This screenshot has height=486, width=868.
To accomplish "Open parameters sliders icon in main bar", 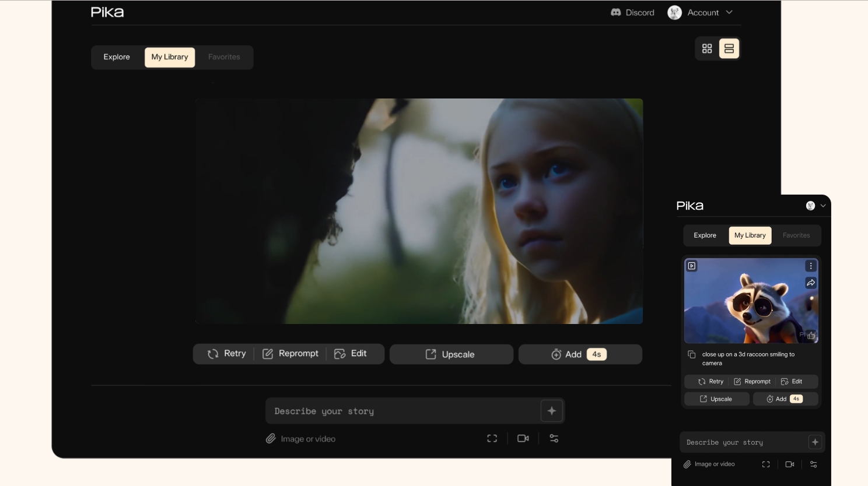I will [x=554, y=439].
